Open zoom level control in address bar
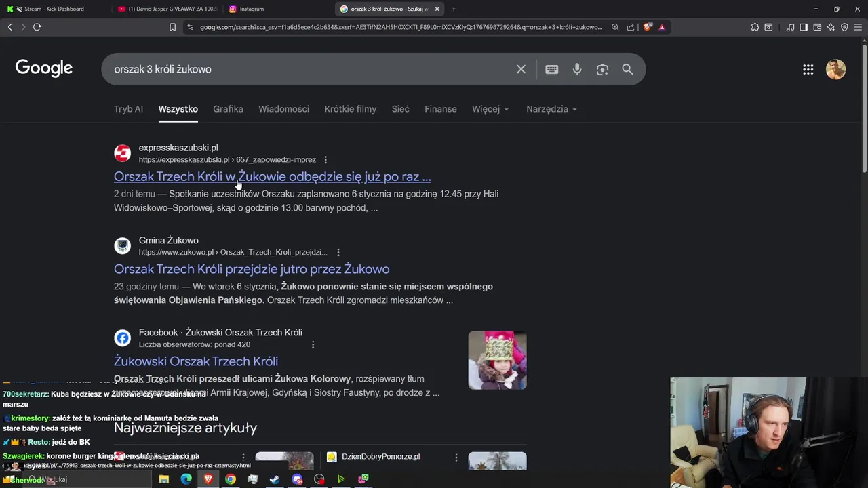 click(615, 27)
